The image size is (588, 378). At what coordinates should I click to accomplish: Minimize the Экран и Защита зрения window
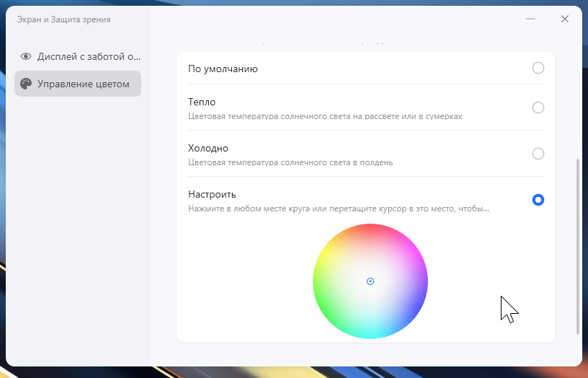pyautogui.click(x=530, y=19)
